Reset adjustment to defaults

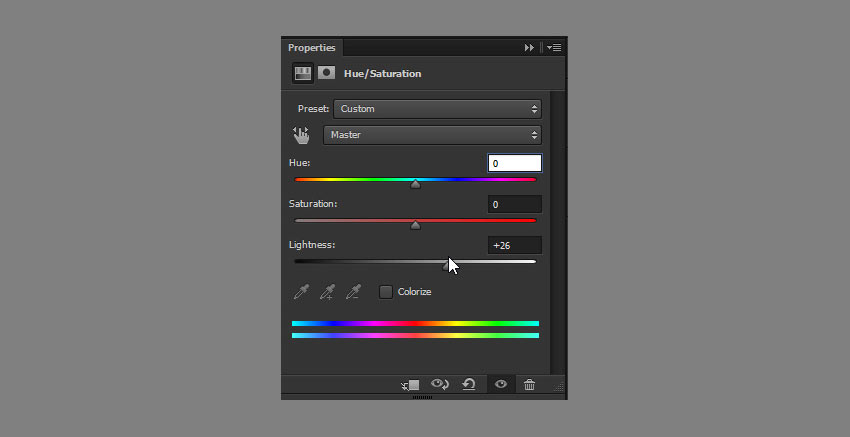pyautogui.click(x=469, y=384)
